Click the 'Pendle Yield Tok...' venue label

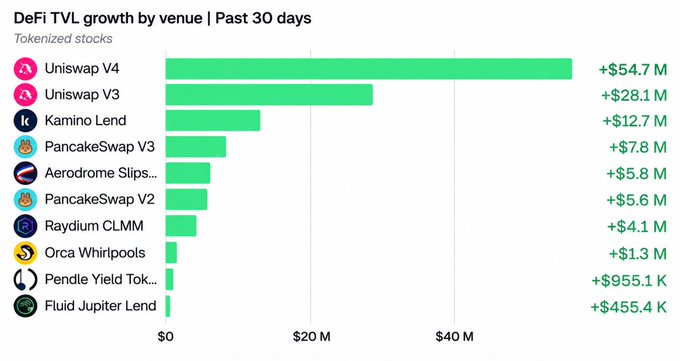click(x=101, y=279)
